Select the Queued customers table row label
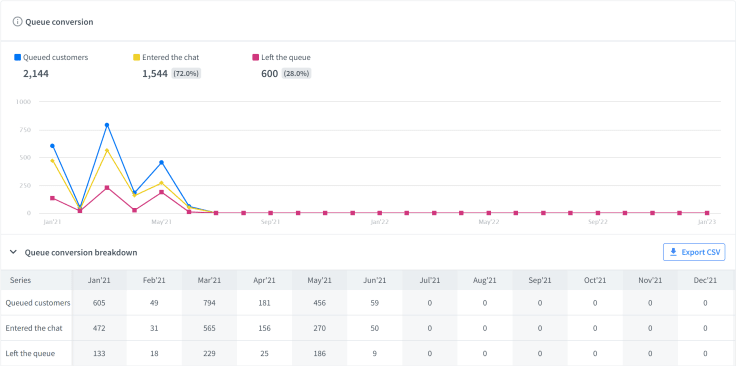Screen dimensions: 736x366 coord(38,303)
